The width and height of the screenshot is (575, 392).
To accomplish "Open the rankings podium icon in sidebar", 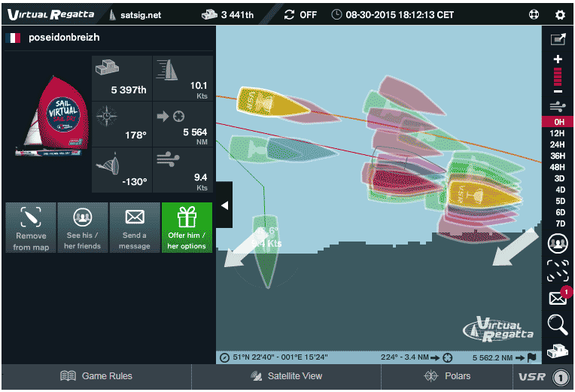I will [558, 351].
